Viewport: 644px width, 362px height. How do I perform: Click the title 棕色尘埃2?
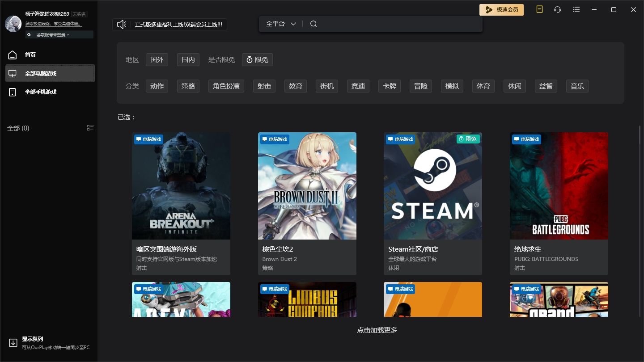pos(278,249)
